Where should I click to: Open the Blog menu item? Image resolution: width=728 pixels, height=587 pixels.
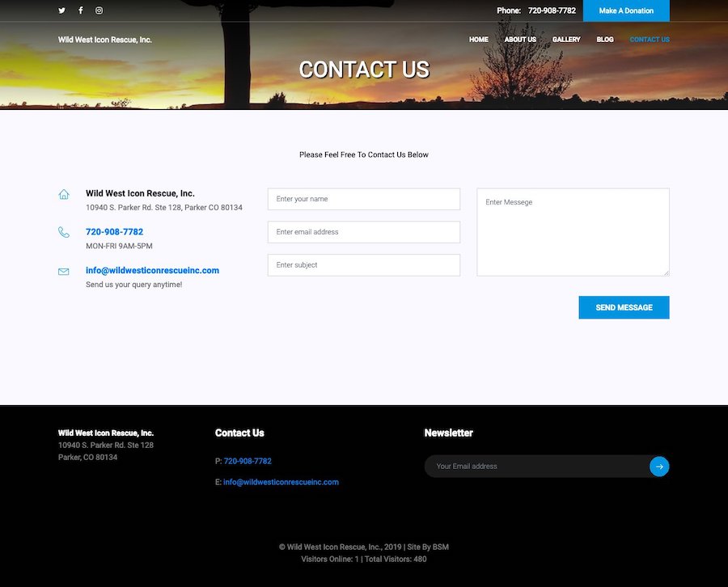(x=605, y=40)
